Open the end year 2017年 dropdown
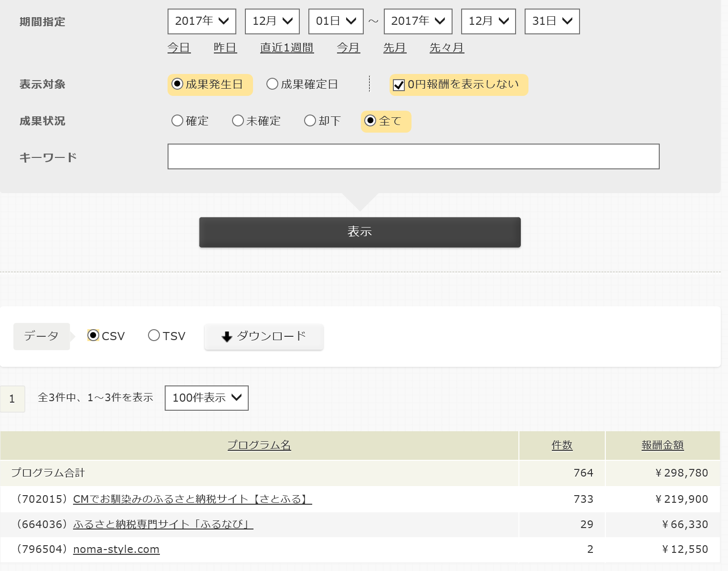Viewport: 728px width, 571px height. click(418, 21)
